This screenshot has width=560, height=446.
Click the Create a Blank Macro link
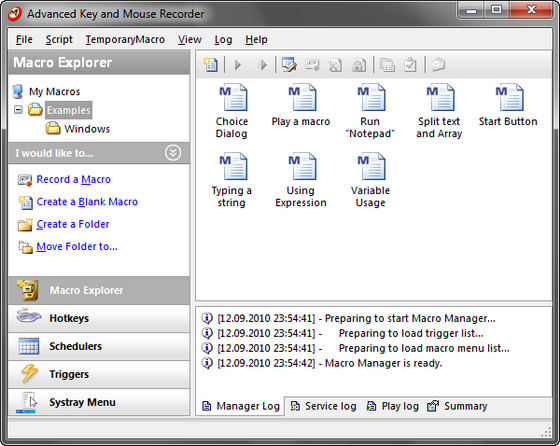[87, 202]
